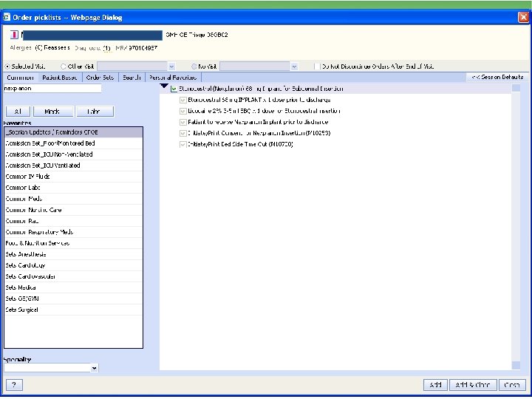Select Common Rad in favorites
Viewport: 532px width, 399px height.
point(73,221)
